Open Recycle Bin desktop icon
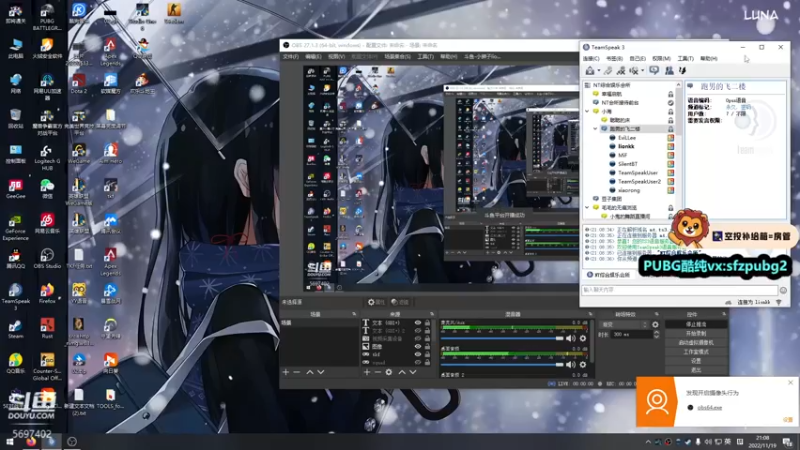The height and width of the screenshot is (450, 800). coord(15,119)
